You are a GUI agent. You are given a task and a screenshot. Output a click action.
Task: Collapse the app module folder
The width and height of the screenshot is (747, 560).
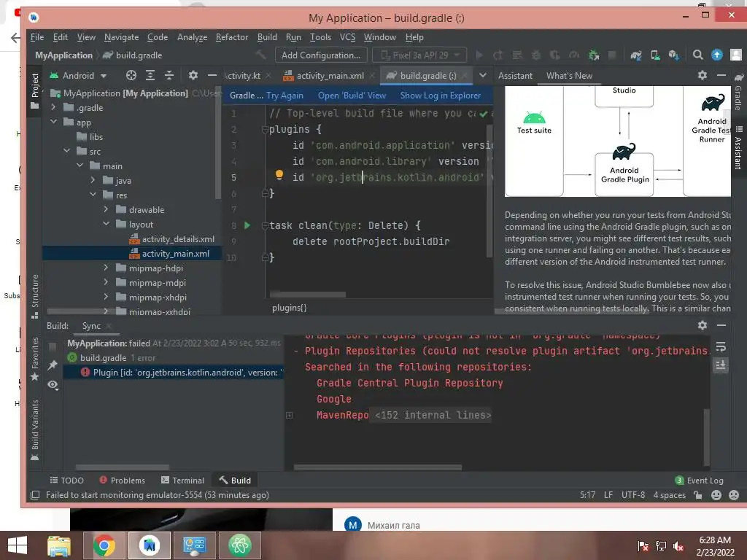53,122
